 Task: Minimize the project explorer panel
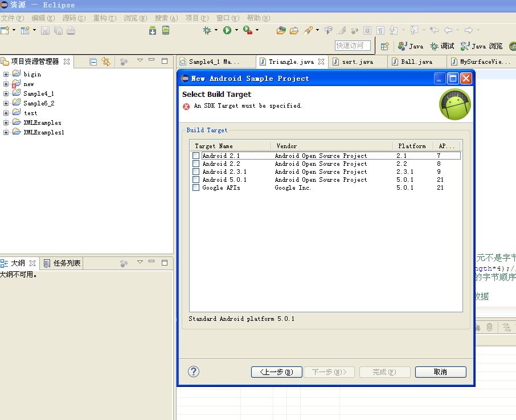tap(151, 60)
